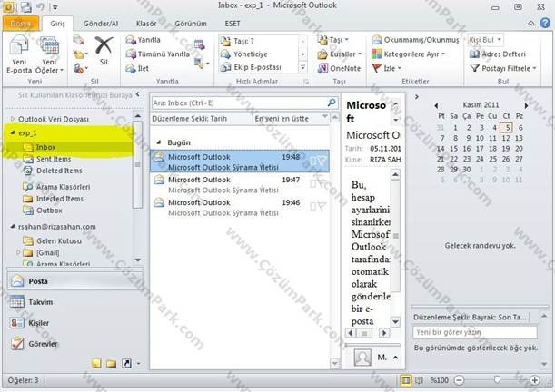Screen dimensions: 555x392
Task: Switch to the Kişiler contacts view
Action: coord(74,323)
